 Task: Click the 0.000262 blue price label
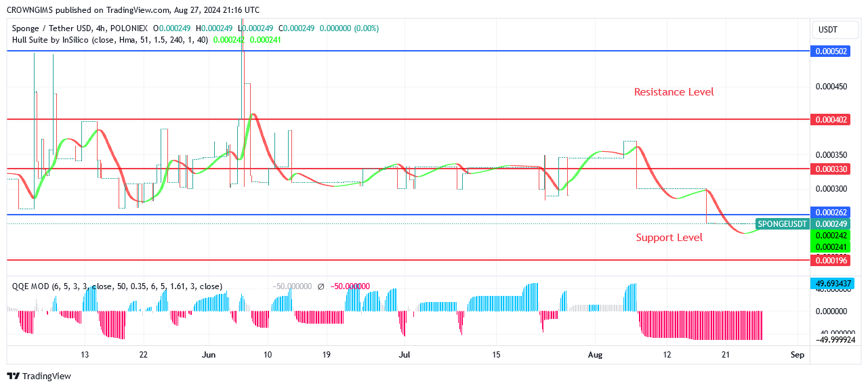831,213
